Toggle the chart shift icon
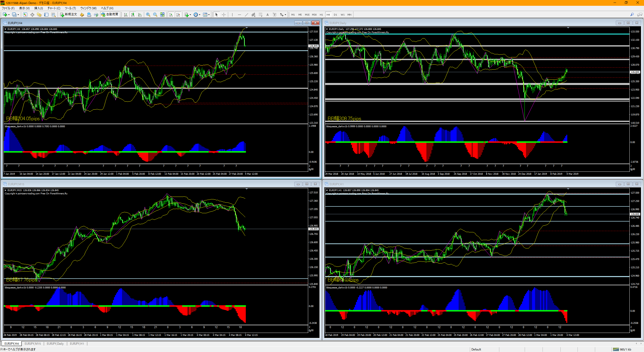The height and width of the screenshot is (352, 644). click(x=178, y=15)
